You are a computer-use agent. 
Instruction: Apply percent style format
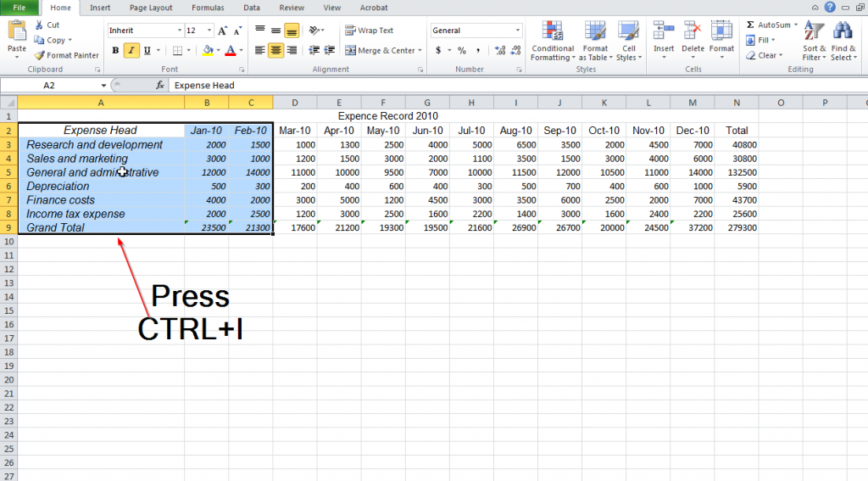(462, 50)
